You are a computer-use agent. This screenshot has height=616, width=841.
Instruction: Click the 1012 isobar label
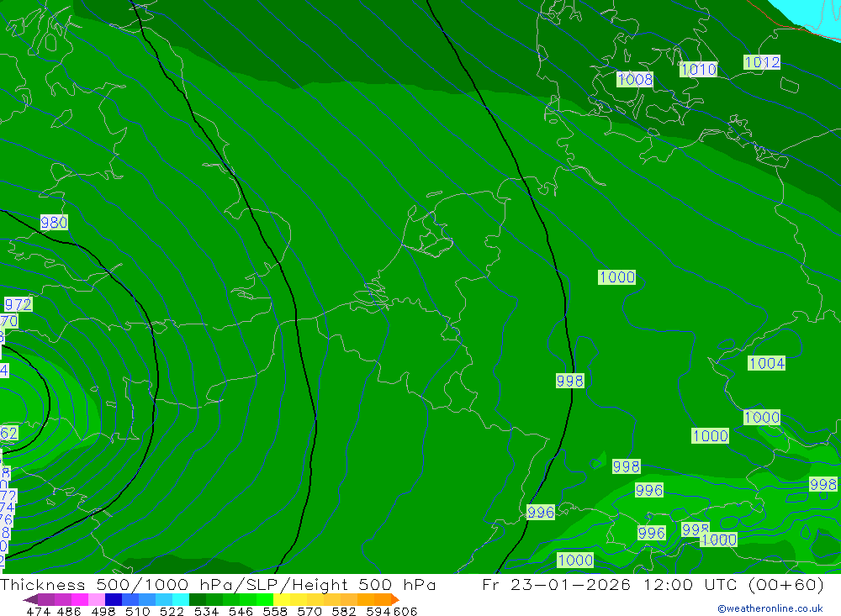point(762,62)
